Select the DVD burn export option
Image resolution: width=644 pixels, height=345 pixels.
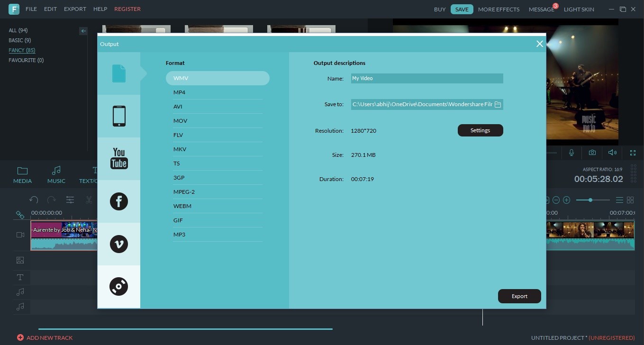tap(119, 286)
